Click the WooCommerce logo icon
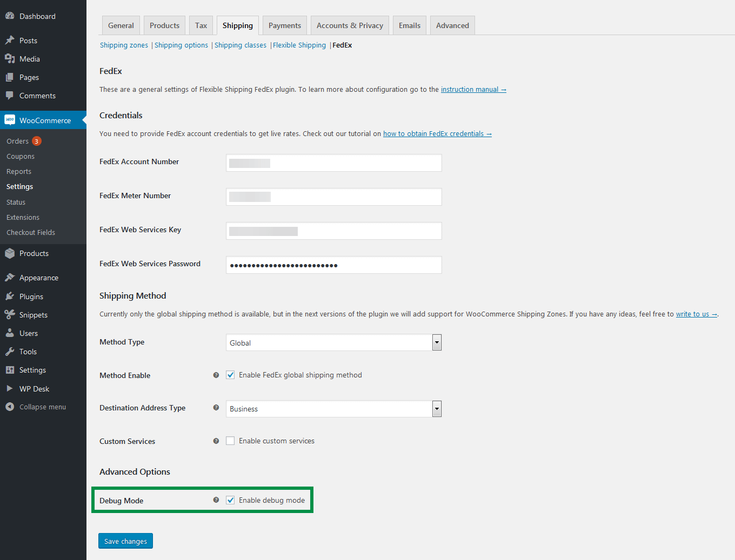The width and height of the screenshot is (735, 560). [x=10, y=120]
